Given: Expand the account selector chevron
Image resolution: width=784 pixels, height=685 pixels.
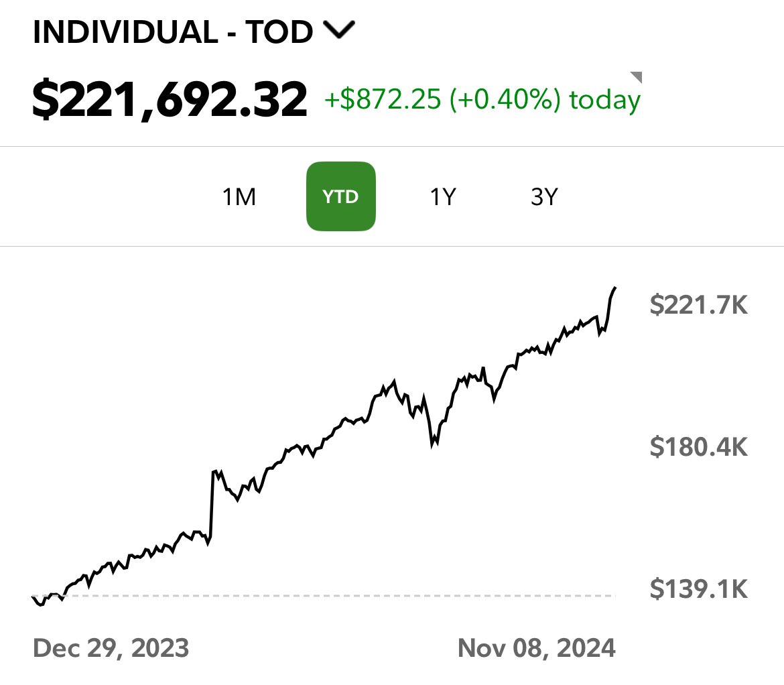Looking at the screenshot, I should [339, 31].
